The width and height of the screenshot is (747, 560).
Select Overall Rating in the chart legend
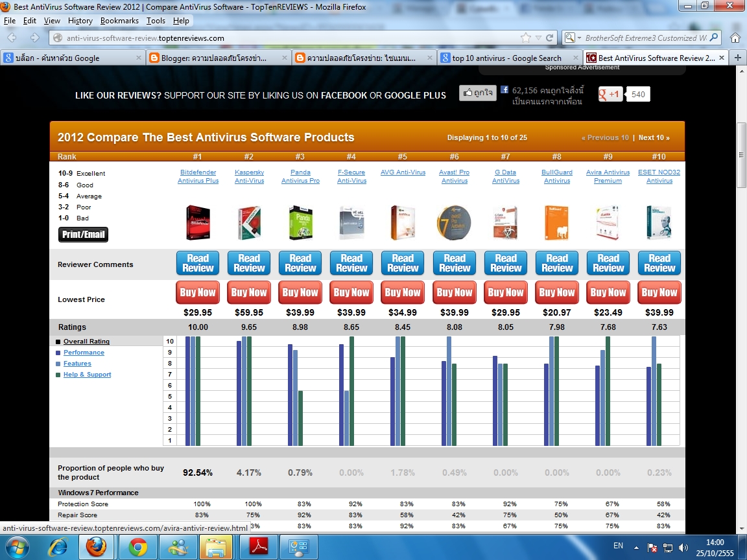coord(86,342)
